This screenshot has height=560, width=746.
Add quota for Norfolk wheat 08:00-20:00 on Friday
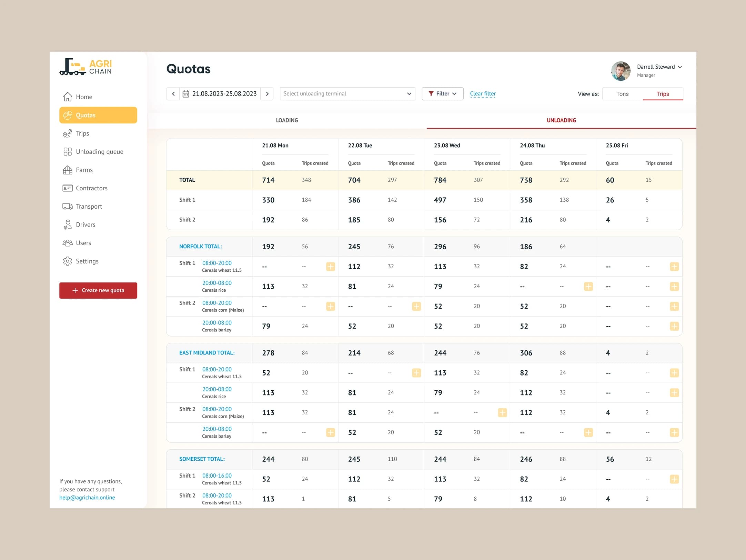(x=674, y=267)
